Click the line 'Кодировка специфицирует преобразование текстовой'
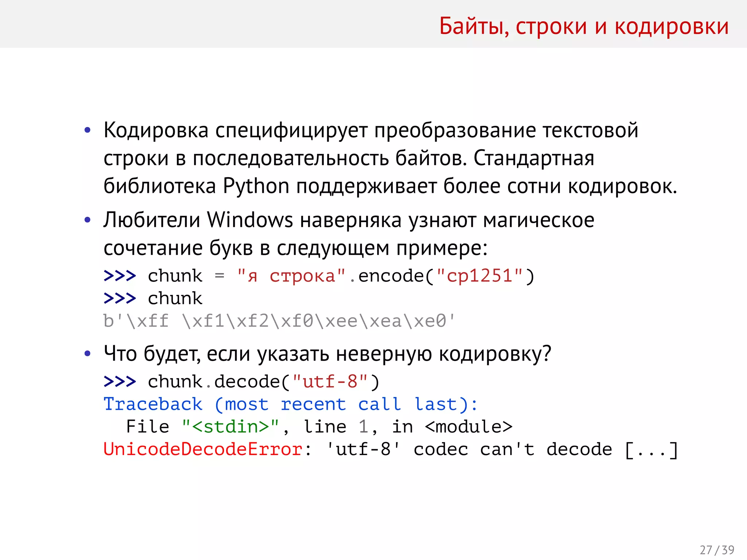 (x=371, y=131)
